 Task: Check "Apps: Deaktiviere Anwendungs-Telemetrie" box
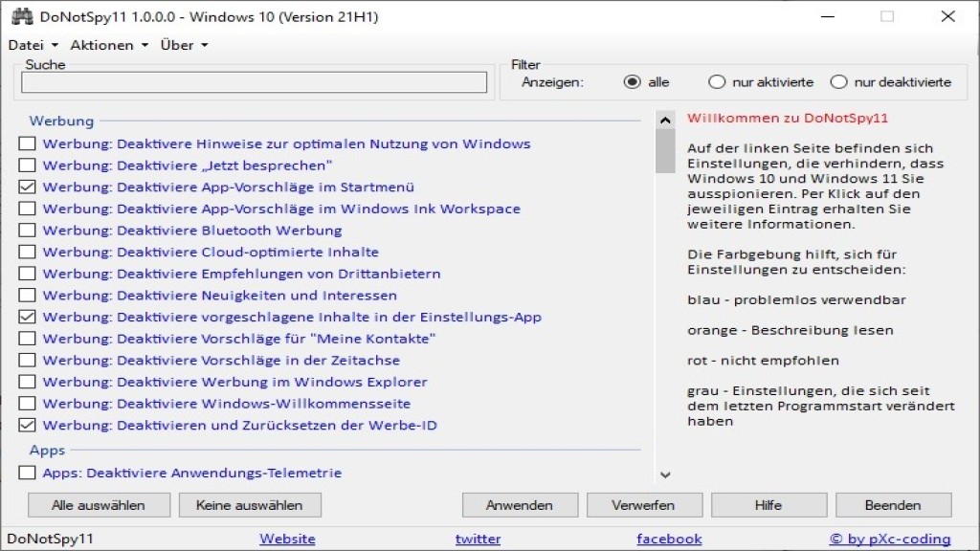28,473
